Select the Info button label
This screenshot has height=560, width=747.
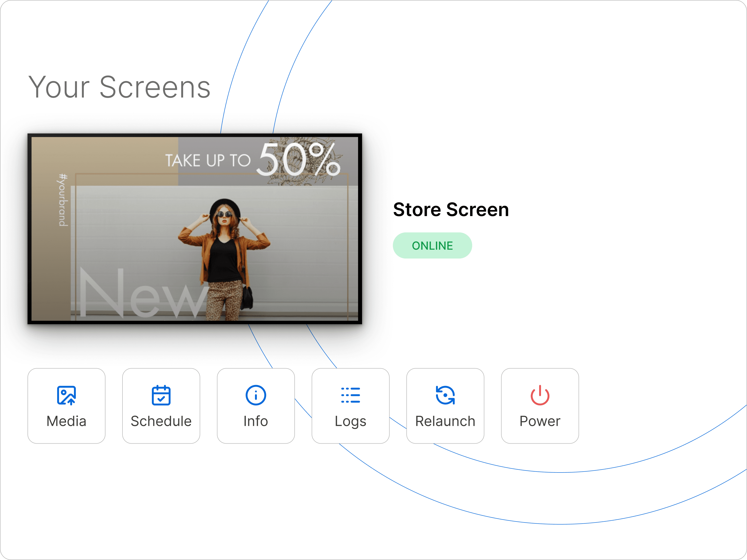(256, 421)
